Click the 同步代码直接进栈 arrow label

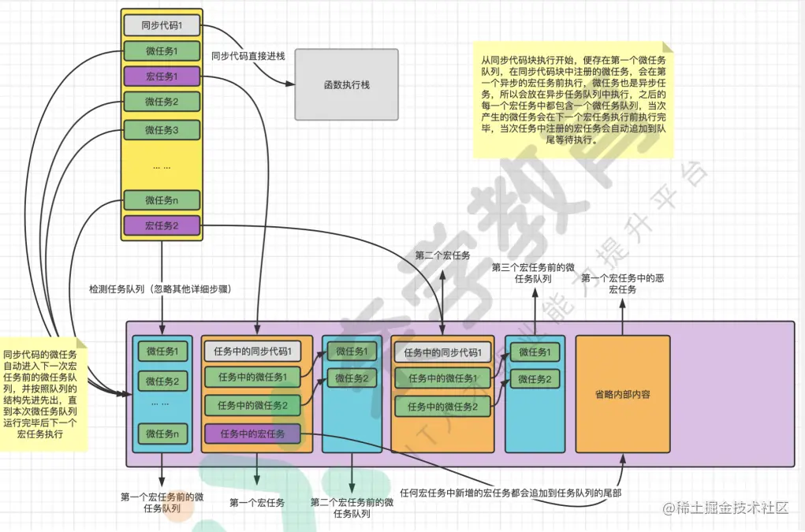tap(248, 56)
